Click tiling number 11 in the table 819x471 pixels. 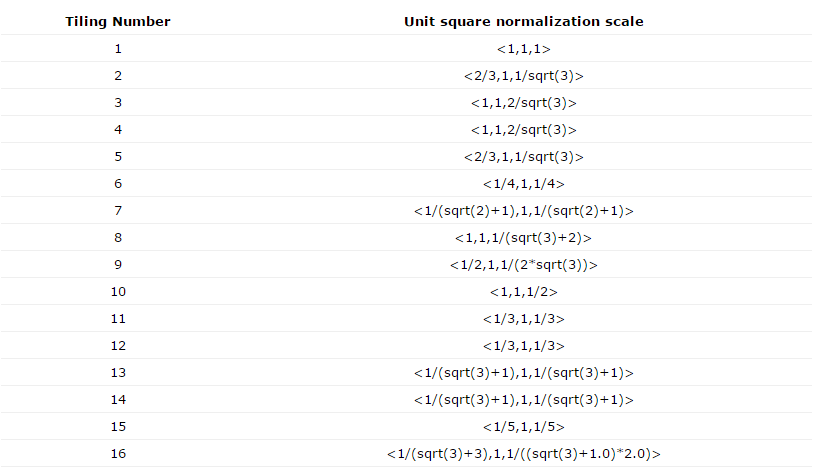click(118, 318)
